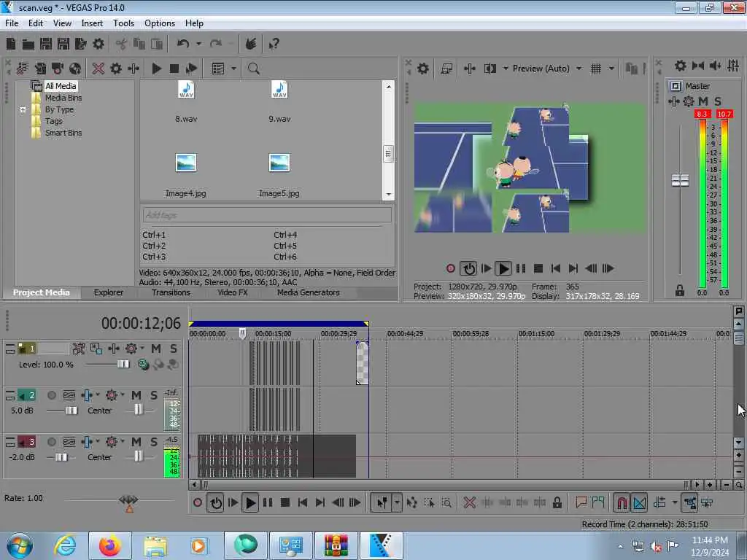Expand the By Type folder node

(23, 109)
